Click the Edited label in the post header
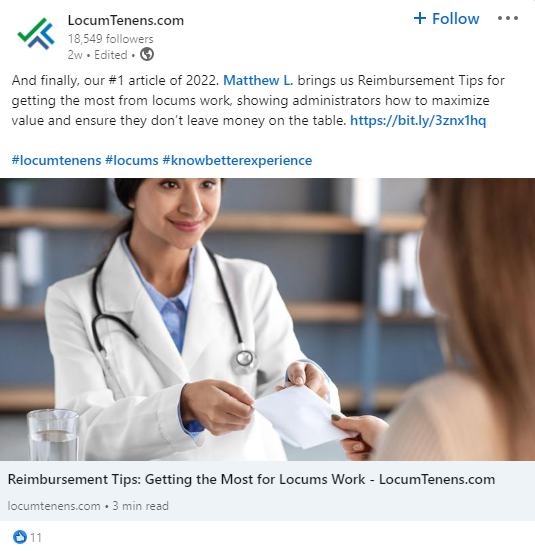Image resolution: width=535 pixels, height=551 pixels. pos(110,55)
